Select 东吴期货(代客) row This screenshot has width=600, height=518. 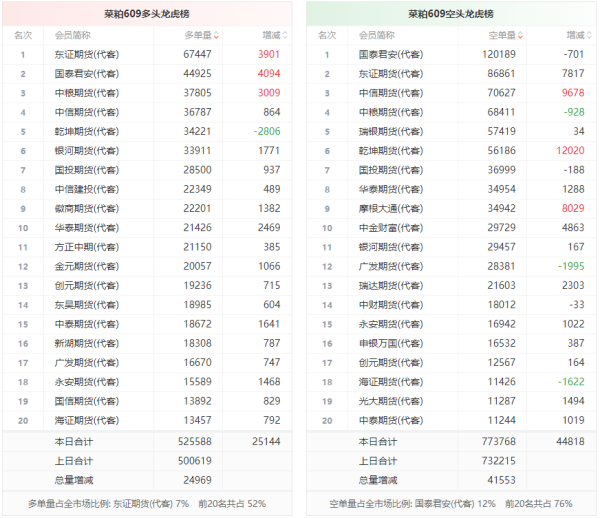(147, 305)
